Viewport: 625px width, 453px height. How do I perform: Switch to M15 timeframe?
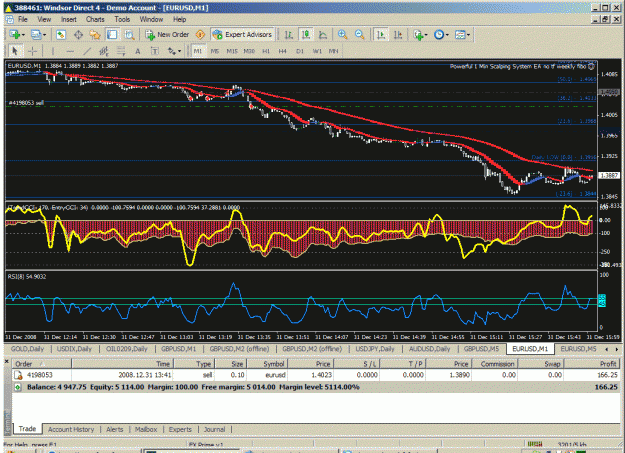232,51
